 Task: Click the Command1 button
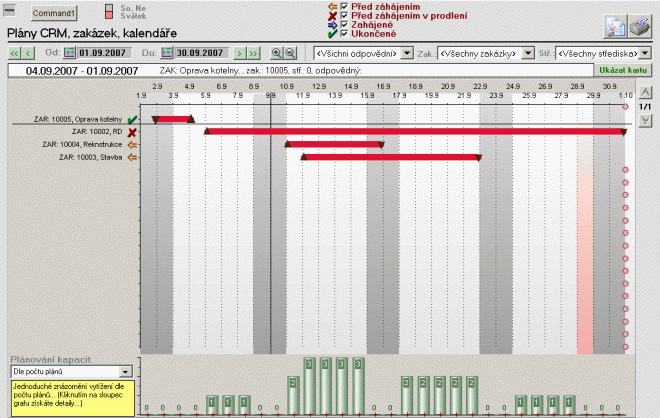pos(54,13)
